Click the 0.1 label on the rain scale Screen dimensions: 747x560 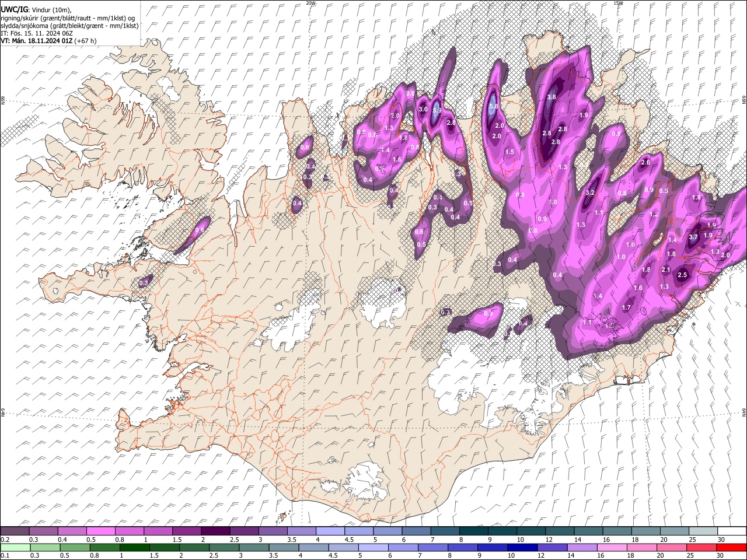coord(4,556)
